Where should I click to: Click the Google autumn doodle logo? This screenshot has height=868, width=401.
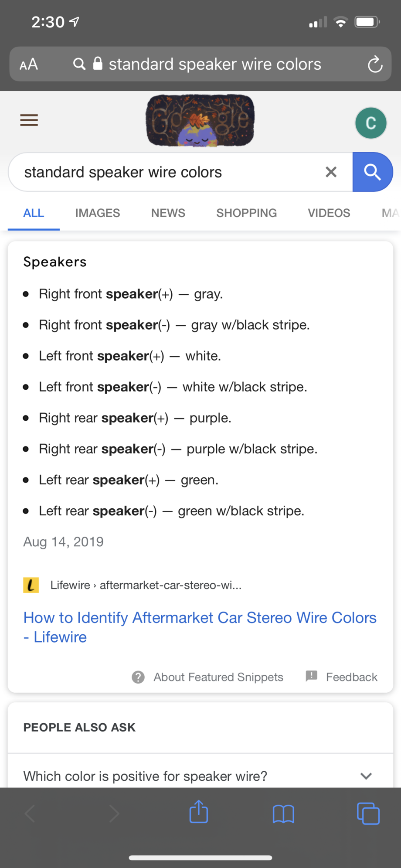pos(200,121)
